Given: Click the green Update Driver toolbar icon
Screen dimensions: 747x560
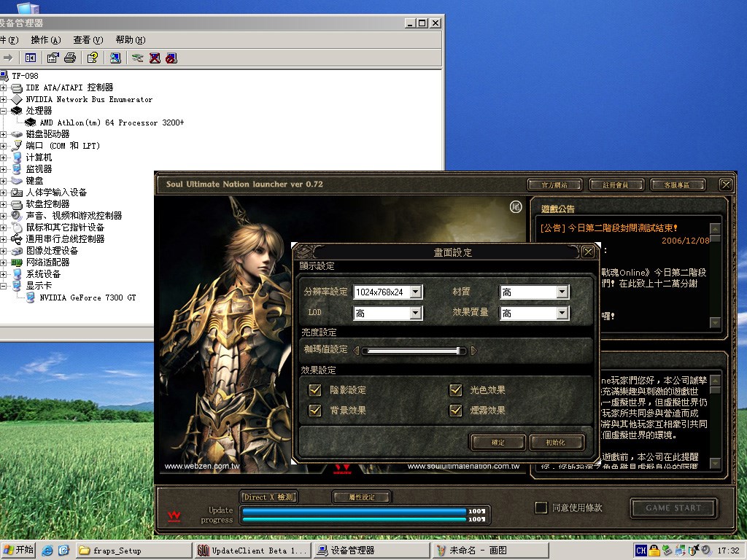Looking at the screenshot, I should tap(138, 58).
